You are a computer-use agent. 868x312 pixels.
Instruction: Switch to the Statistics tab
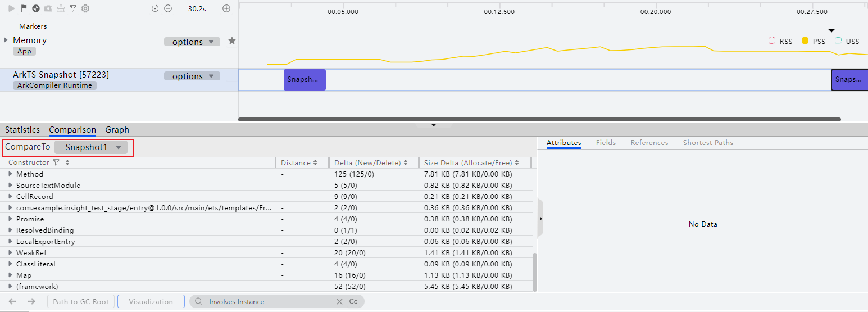click(22, 130)
